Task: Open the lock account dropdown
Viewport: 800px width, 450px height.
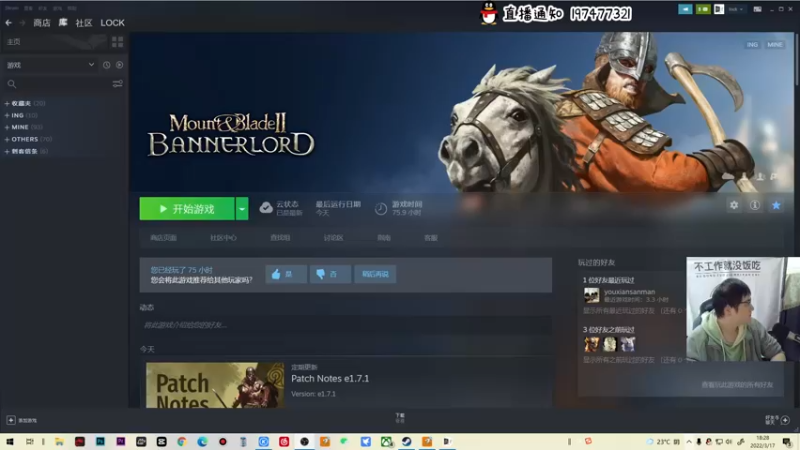Action: point(736,9)
